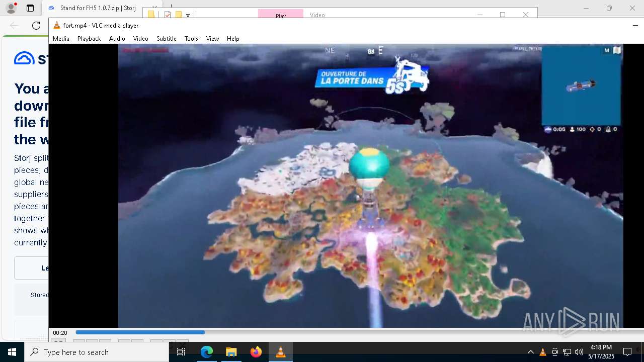
Task: Click the browser back arrow
Action: [x=14, y=26]
